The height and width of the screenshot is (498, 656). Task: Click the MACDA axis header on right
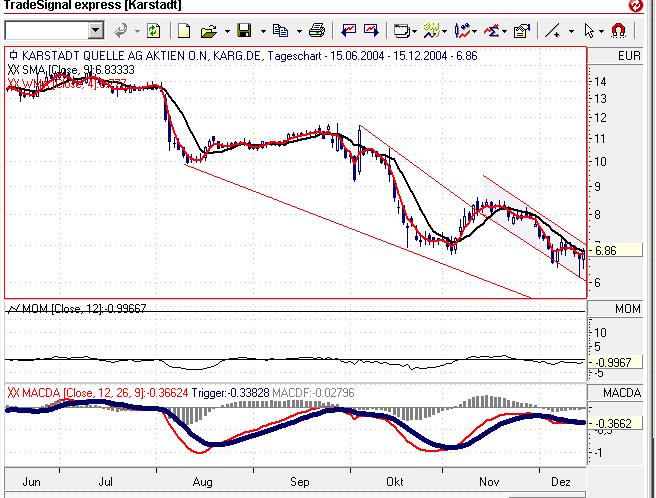[622, 393]
